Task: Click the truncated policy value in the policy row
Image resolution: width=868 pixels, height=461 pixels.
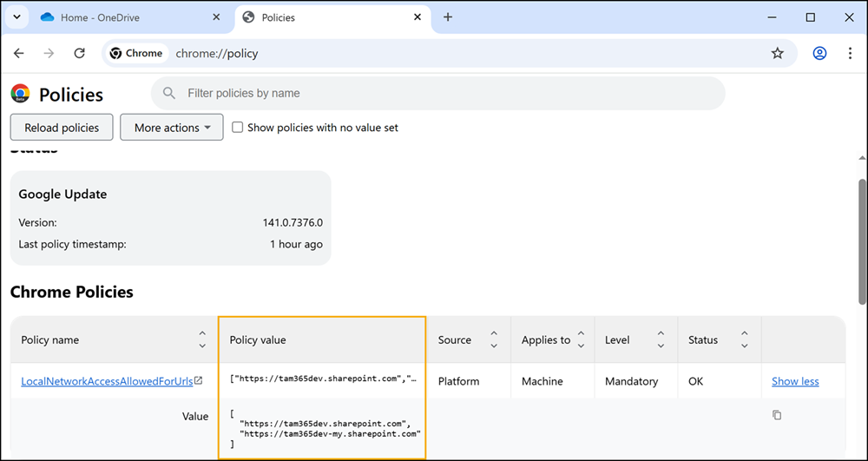Action: (323, 379)
